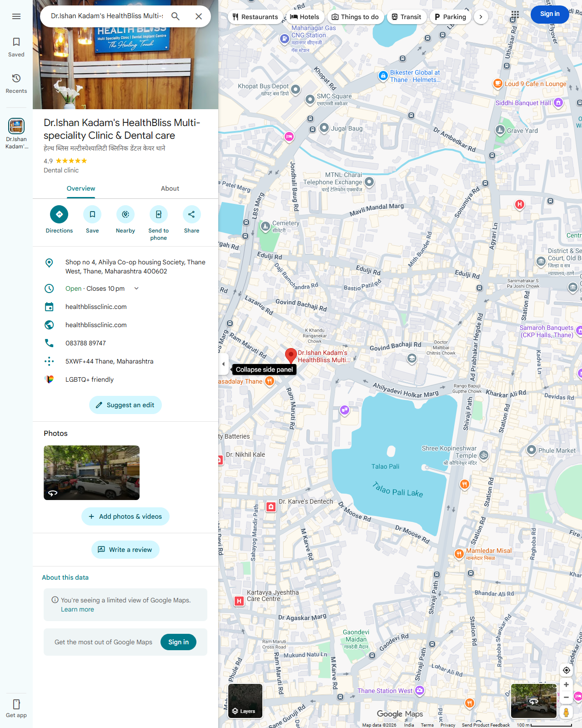Open healthblissclinic.com website globe row
Screen dimensions: 582x728
pyautogui.click(x=125, y=325)
